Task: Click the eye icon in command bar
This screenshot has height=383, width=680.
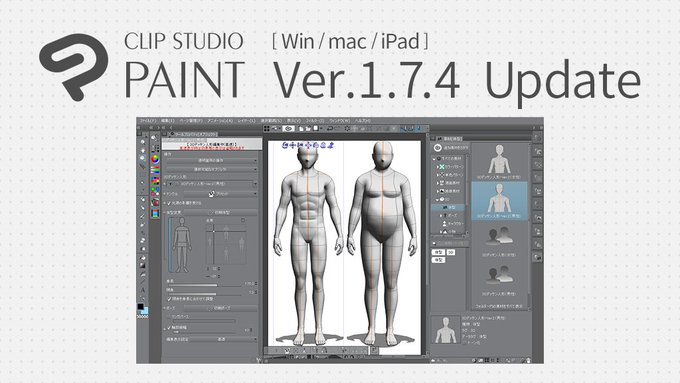Action: click(x=288, y=128)
